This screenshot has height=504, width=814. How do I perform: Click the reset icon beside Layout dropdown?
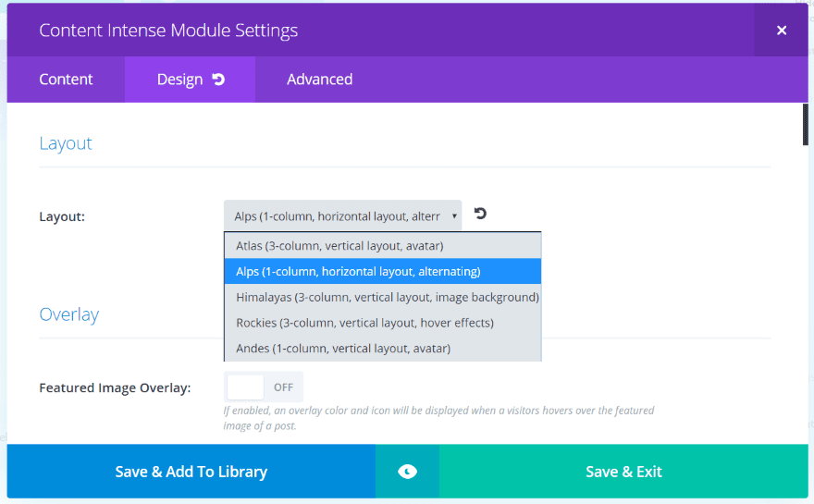coord(480,215)
